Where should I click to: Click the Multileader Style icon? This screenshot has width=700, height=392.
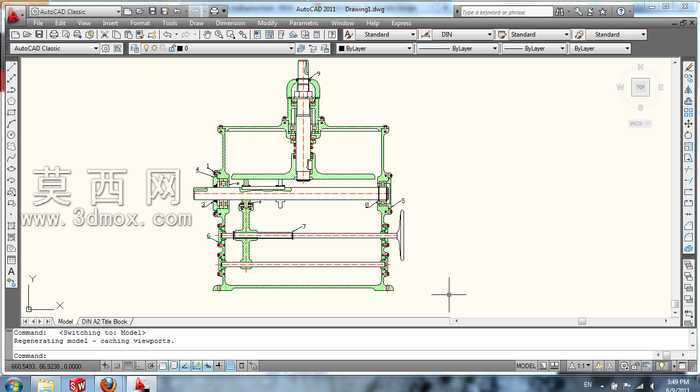(x=579, y=34)
